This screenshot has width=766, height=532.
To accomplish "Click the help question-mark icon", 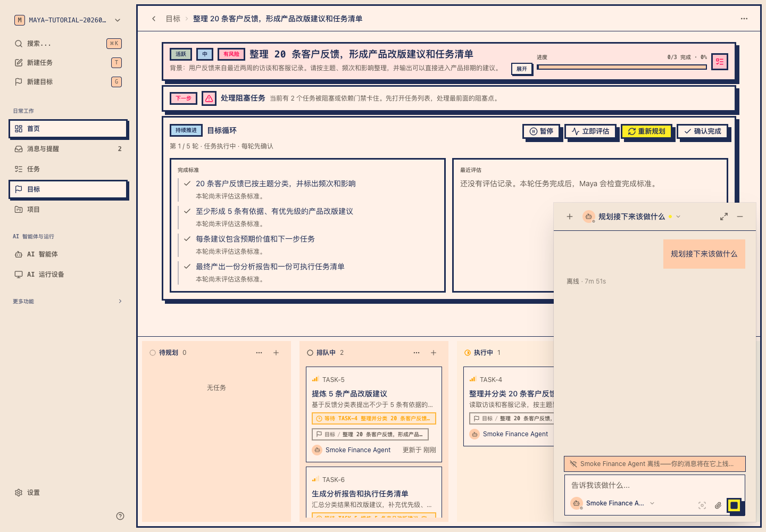I will (120, 516).
